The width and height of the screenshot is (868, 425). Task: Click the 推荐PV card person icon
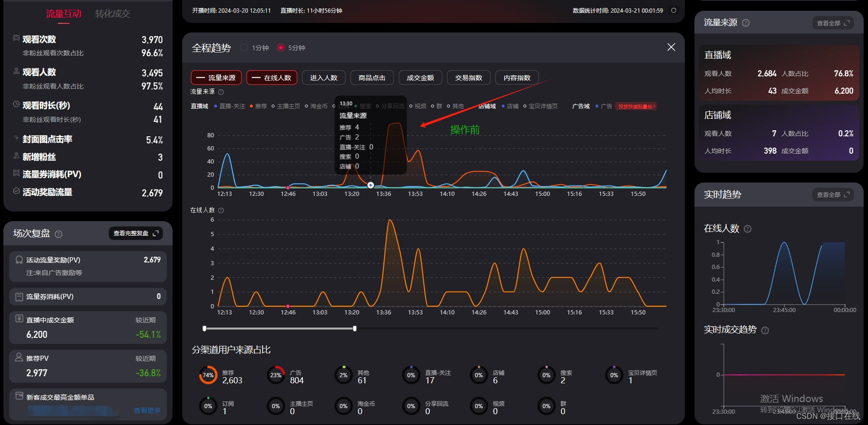(19, 357)
